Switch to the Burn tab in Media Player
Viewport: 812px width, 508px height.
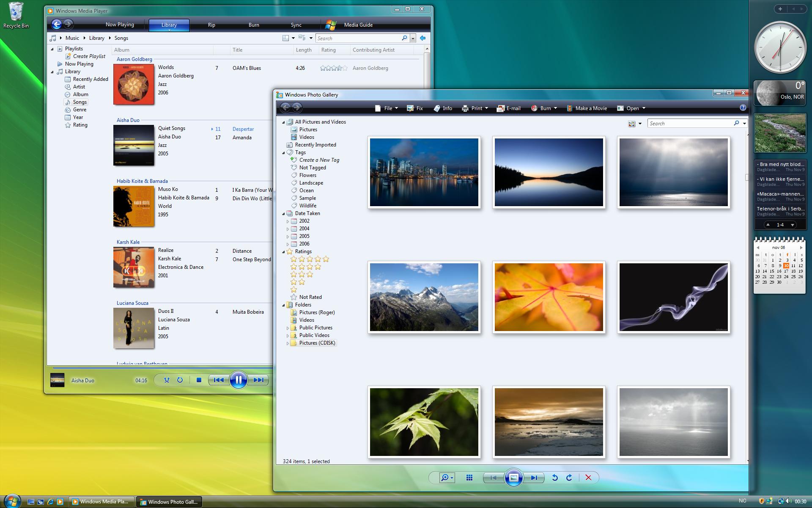click(254, 25)
